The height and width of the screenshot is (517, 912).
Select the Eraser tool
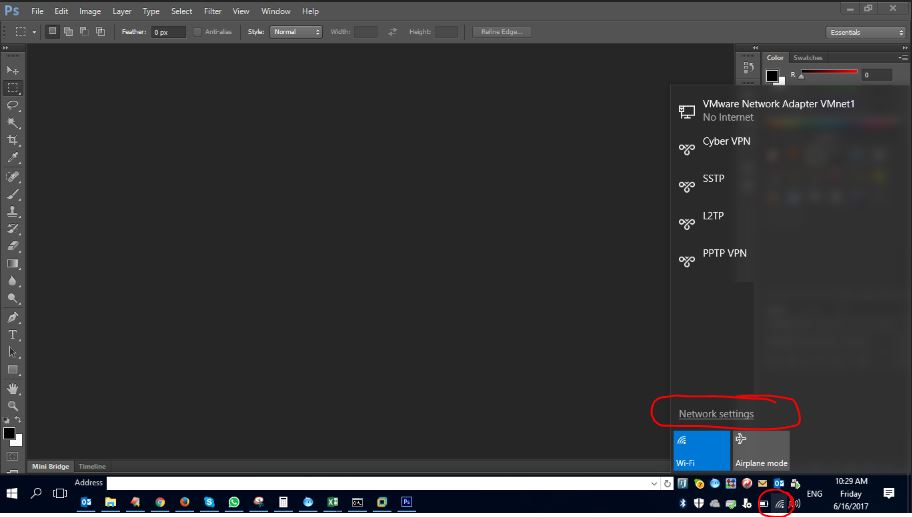click(x=13, y=246)
